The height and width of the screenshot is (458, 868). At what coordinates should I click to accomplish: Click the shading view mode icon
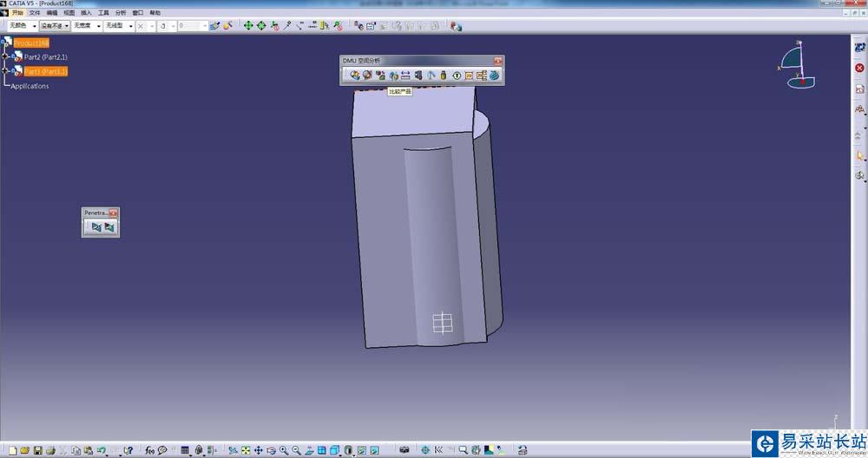[x=348, y=451]
